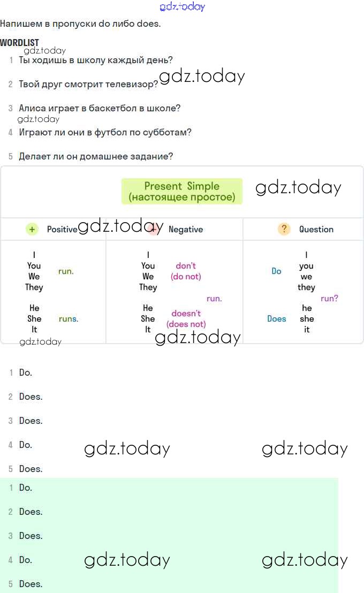
Task: Click blue "Does" in the Question column
Action: coord(276,319)
